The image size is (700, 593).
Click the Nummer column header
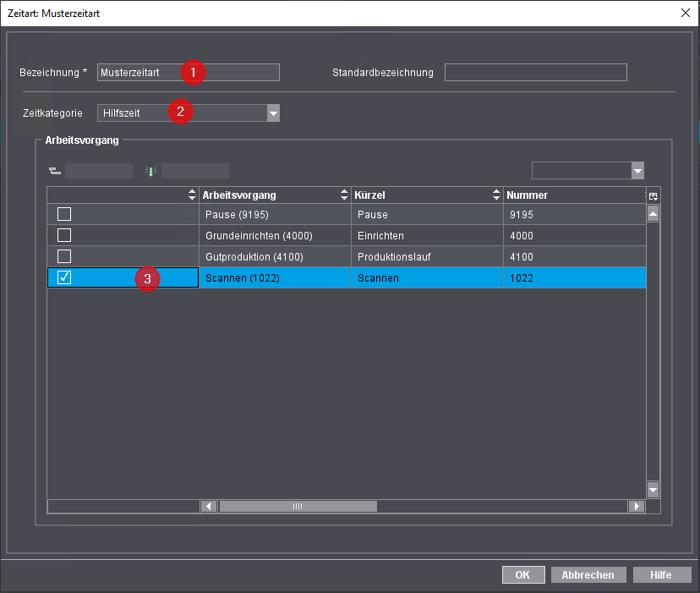[x=575, y=195]
